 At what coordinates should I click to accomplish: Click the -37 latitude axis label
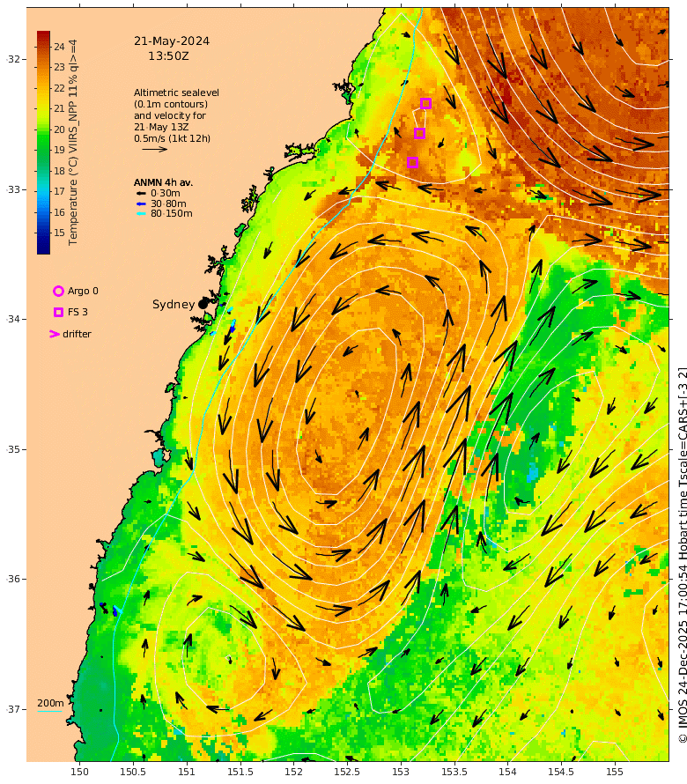pos(13,709)
